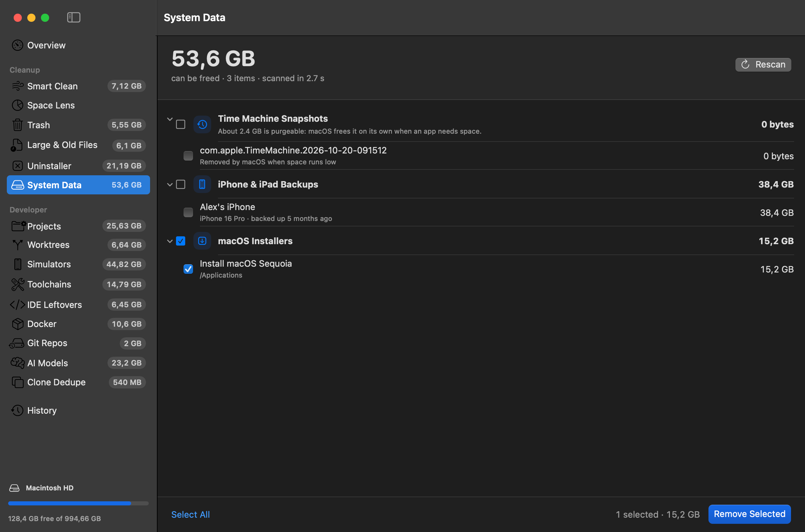This screenshot has width=805, height=532.
Task: Click the Clone Dedupe copy icon
Action: pos(17,382)
